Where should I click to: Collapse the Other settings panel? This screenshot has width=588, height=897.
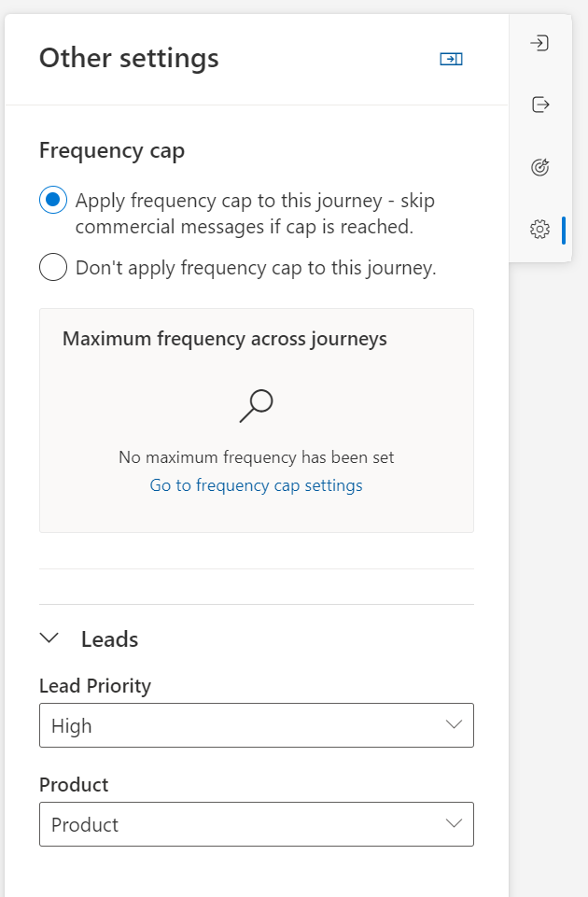(x=452, y=58)
